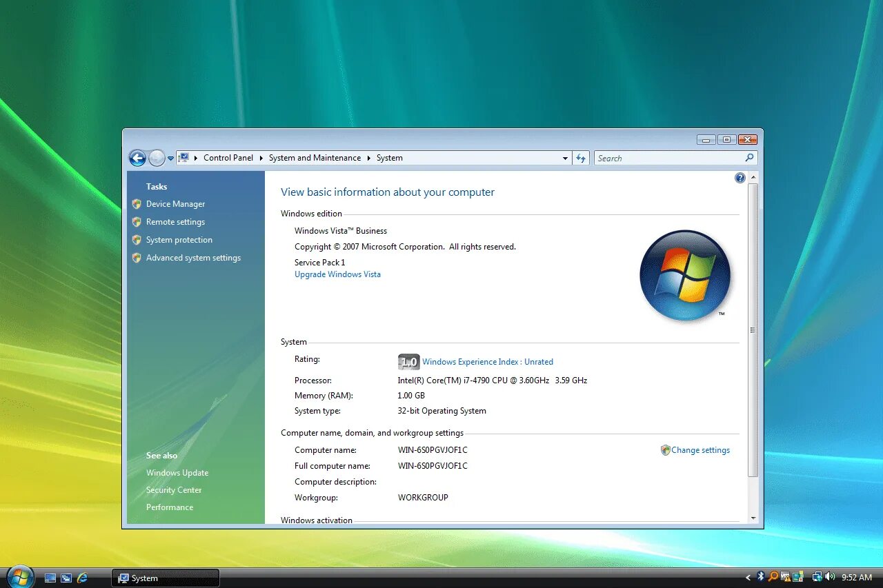This screenshot has height=588, width=883.
Task: Show hidden tray icons chevron
Action: coord(748,577)
